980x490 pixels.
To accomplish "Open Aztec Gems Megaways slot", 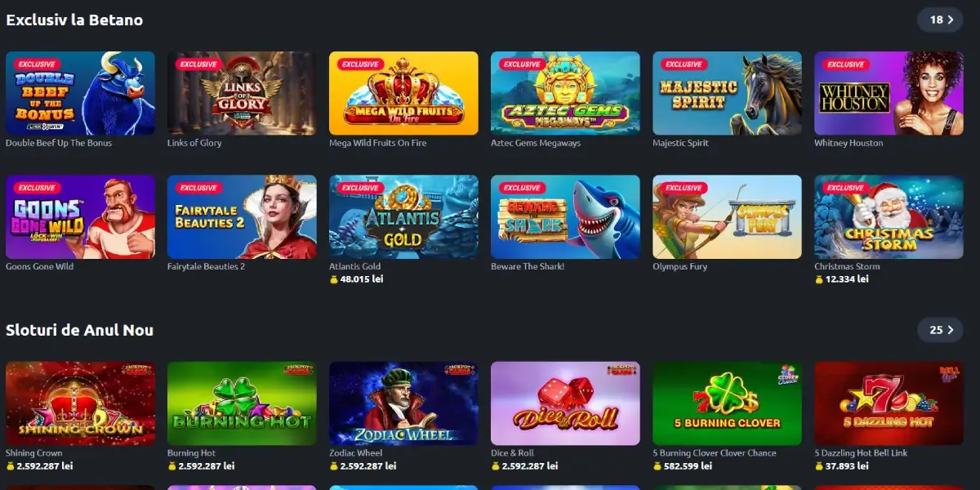I will point(565,93).
